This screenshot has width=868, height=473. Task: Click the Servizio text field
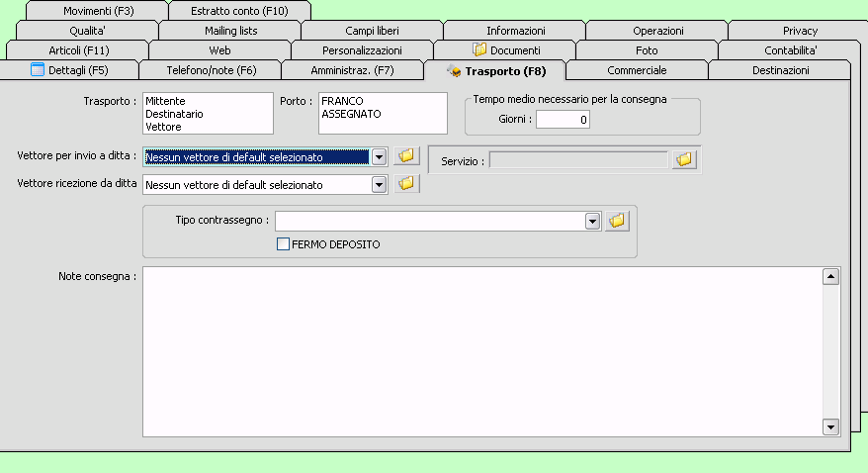point(578,160)
